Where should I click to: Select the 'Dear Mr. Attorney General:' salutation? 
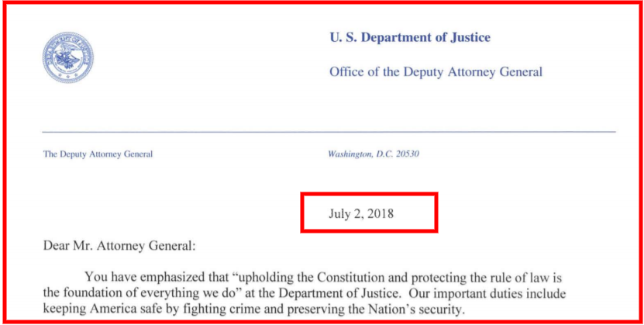click(117, 247)
